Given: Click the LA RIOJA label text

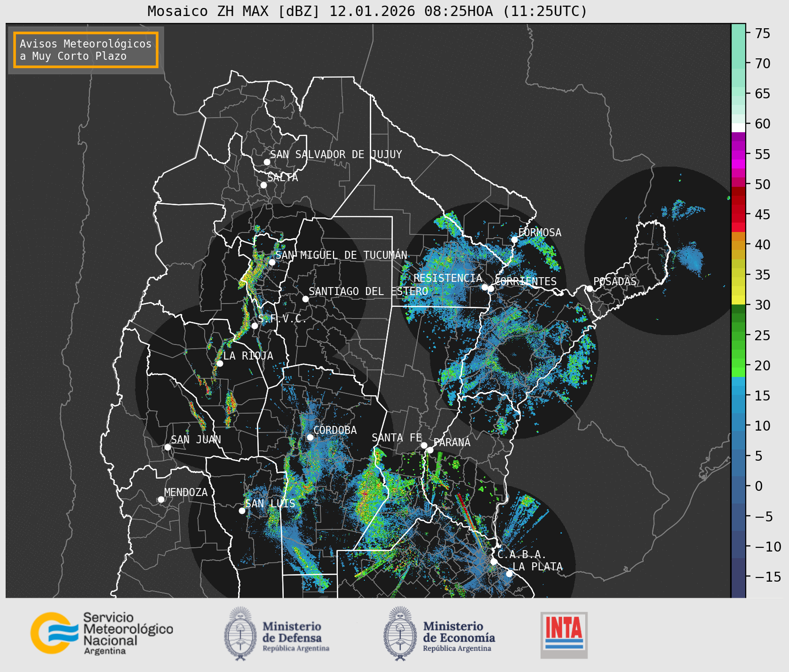Looking at the screenshot, I should point(248,356).
